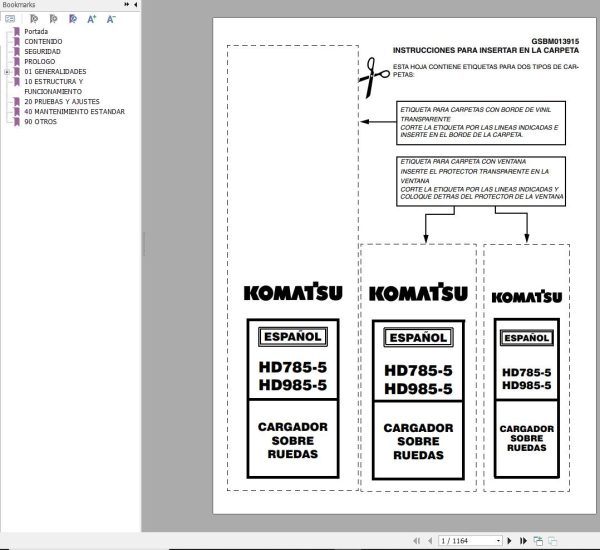Go to next page
This screenshot has height=550, width=600.
509,540
